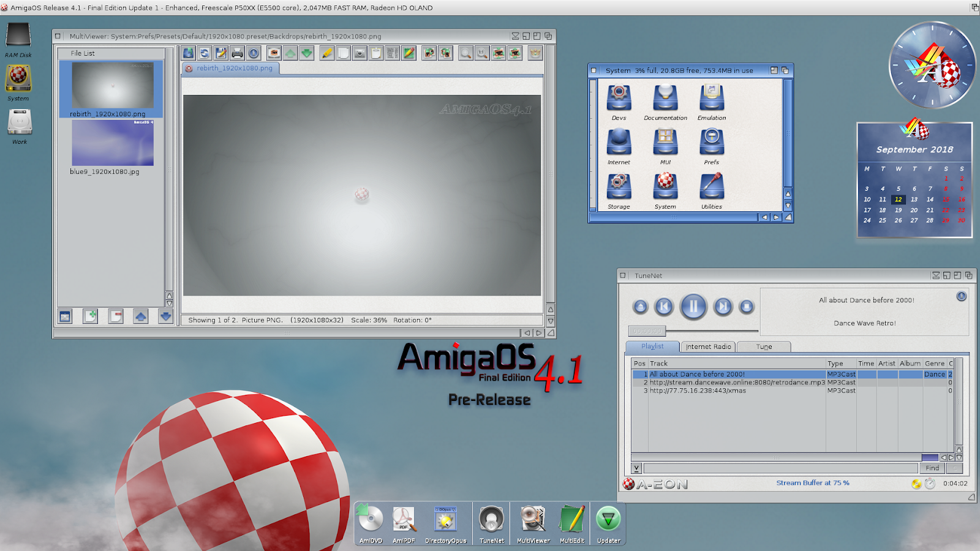Click the open file icon in MultiViewer toolbar

pyautogui.click(x=188, y=53)
